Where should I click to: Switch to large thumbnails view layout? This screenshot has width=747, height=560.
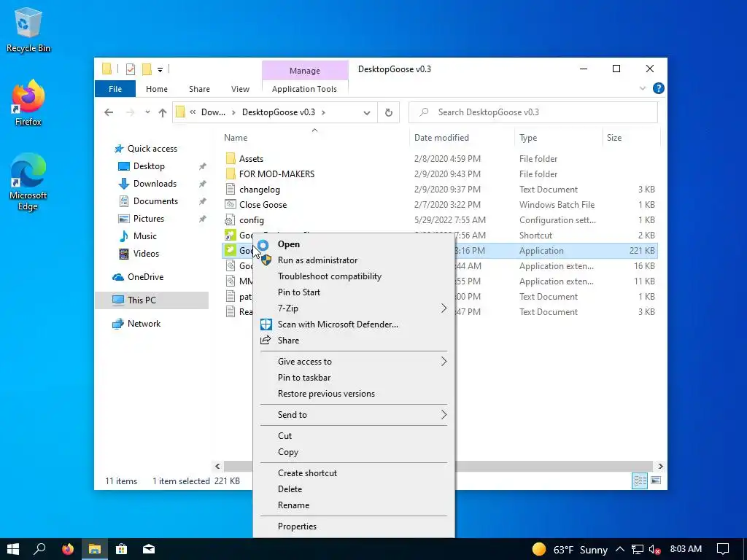(656, 481)
